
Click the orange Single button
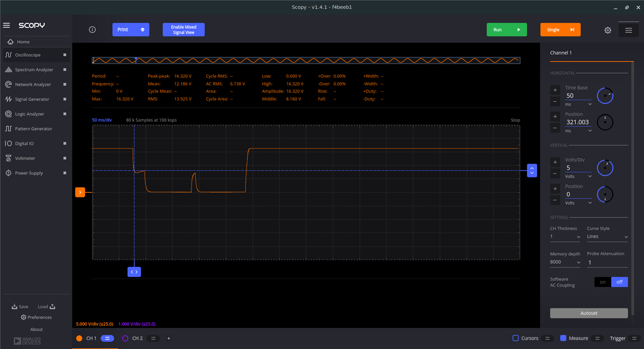pos(560,30)
